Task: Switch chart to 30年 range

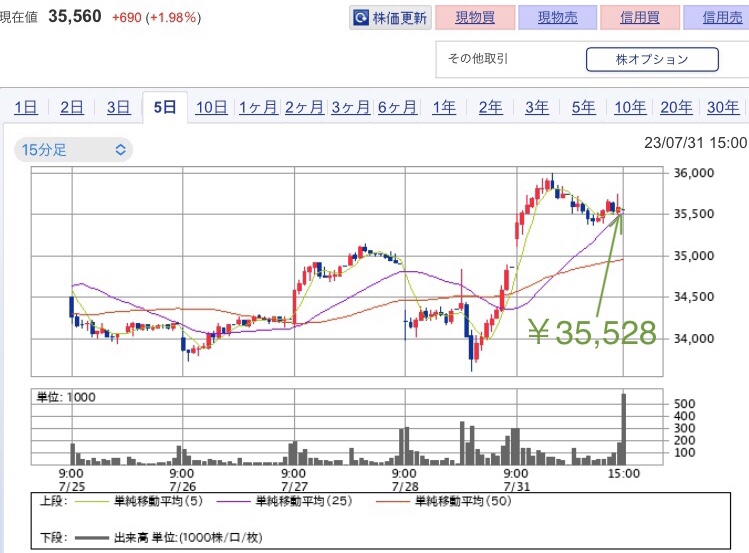Action: [723, 107]
